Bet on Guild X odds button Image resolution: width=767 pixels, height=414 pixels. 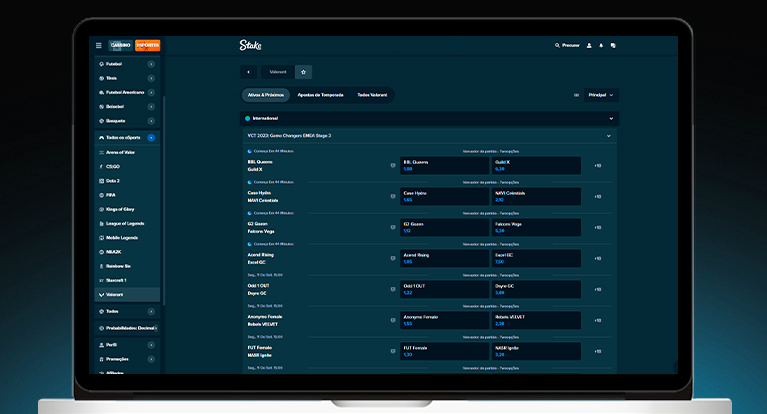pyautogui.click(x=536, y=165)
